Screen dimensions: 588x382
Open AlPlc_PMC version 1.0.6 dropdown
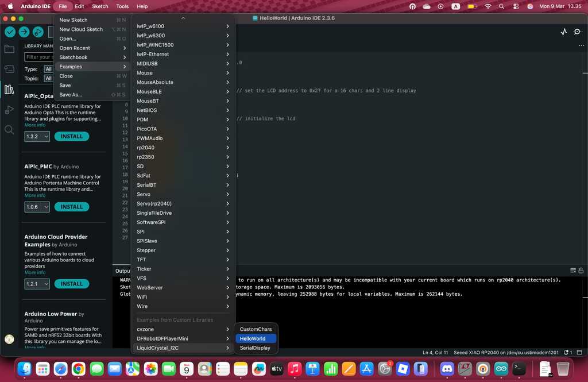pyautogui.click(x=37, y=207)
